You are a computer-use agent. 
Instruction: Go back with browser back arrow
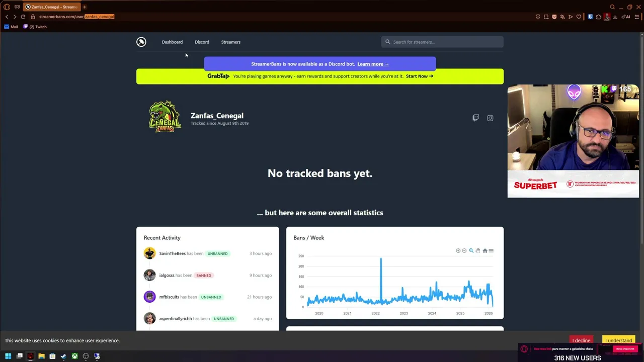tap(7, 17)
